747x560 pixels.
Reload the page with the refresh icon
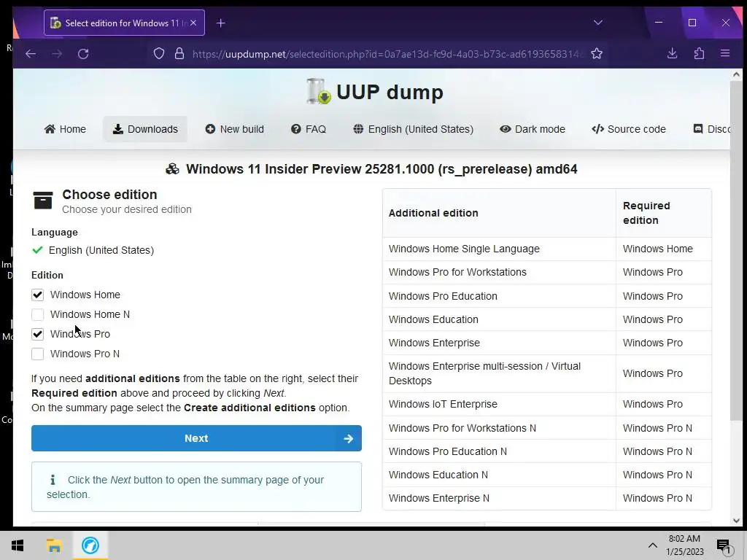pyautogui.click(x=83, y=54)
